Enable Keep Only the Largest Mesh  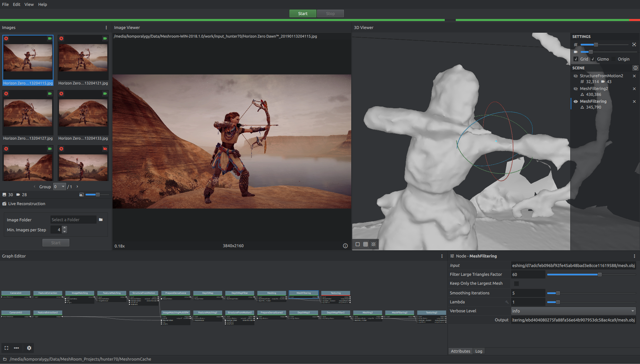coord(516,283)
